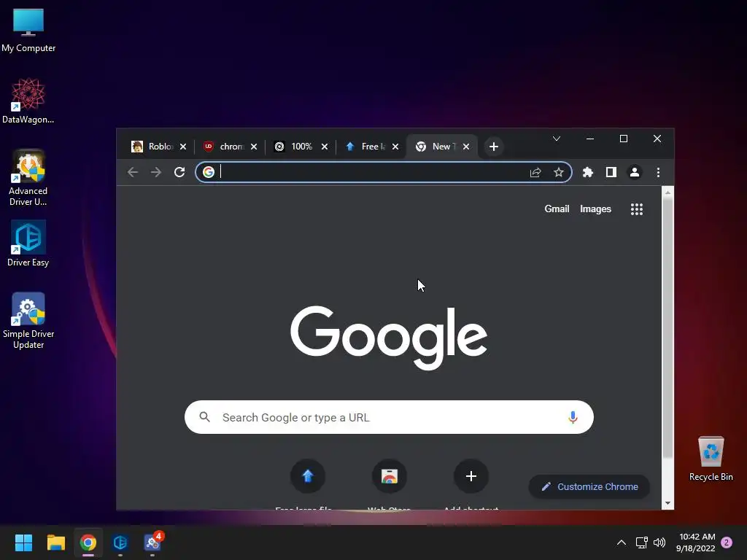Open the Gmail link
This screenshot has width=747, height=560.
click(x=557, y=209)
